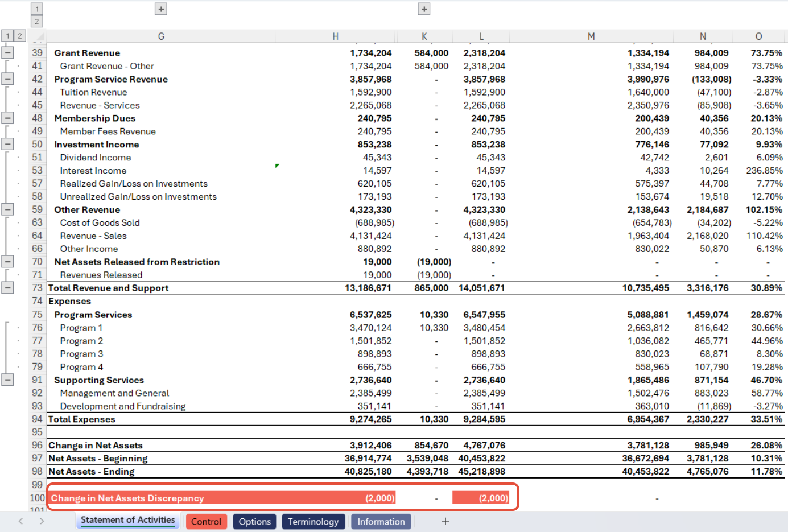Screen dimensions: 788x532
Task: Expand hidden columns with plus above column G
Action: 161,9
